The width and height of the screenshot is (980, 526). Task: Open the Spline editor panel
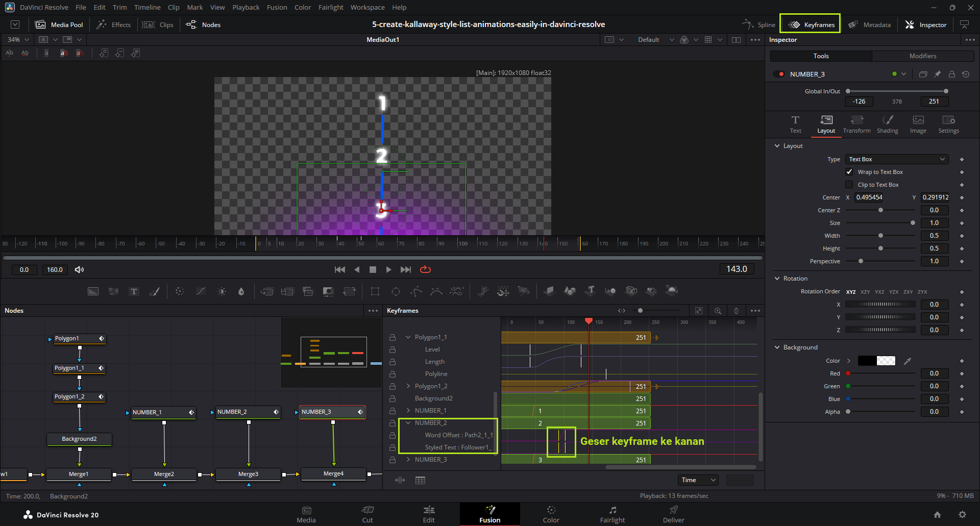(759, 24)
